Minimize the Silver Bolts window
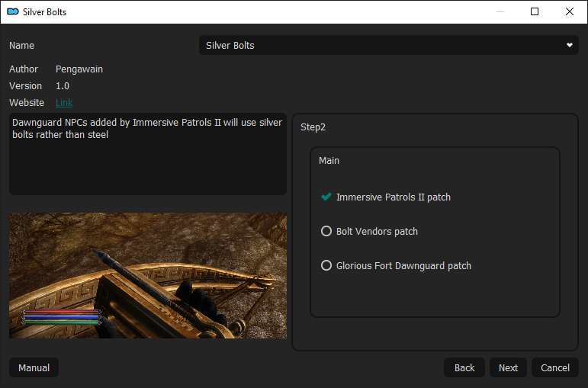 500,11
